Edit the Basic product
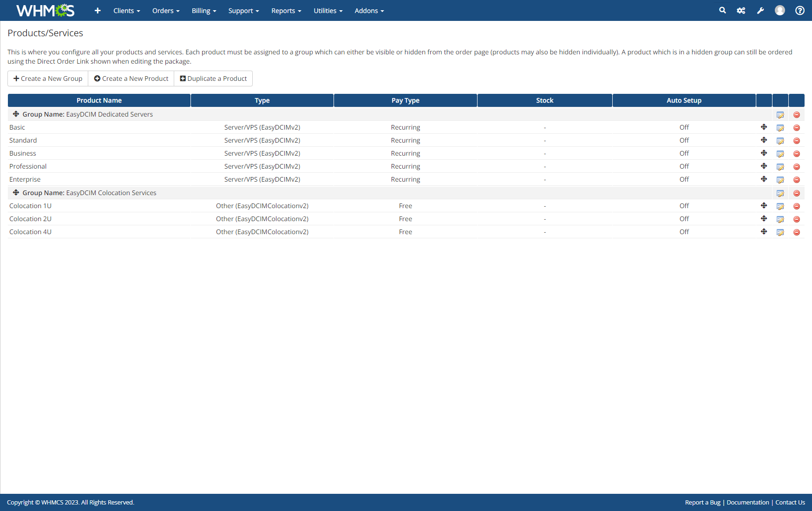Screen dimensions: 812x511 point(780,128)
